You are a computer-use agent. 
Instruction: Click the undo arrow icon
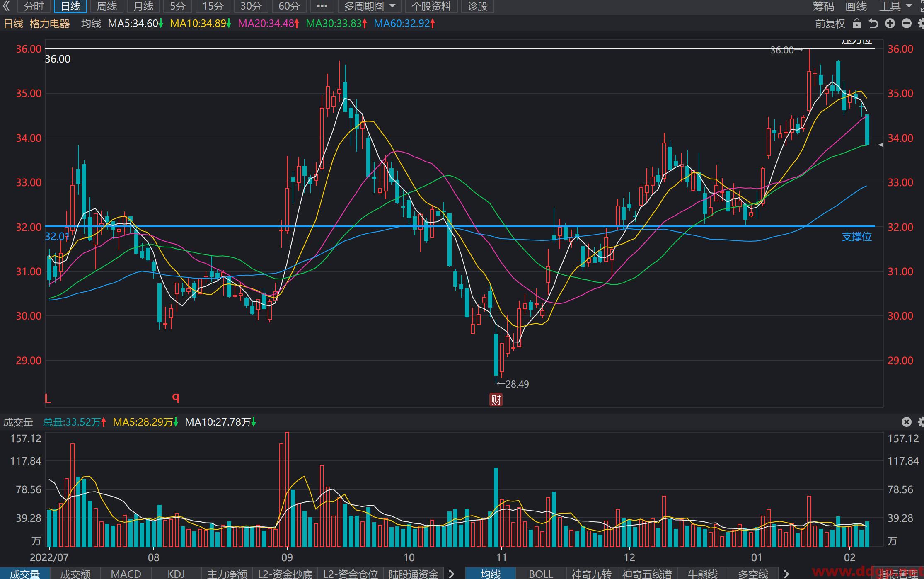(873, 24)
